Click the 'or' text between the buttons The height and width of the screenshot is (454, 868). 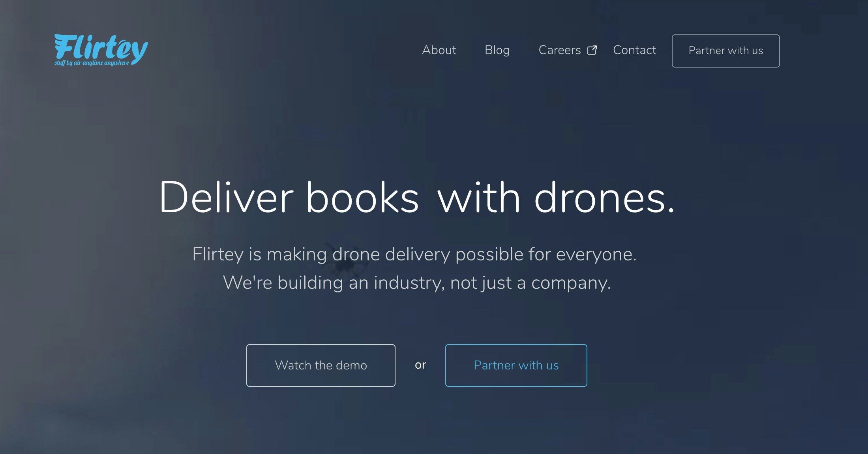coord(420,365)
